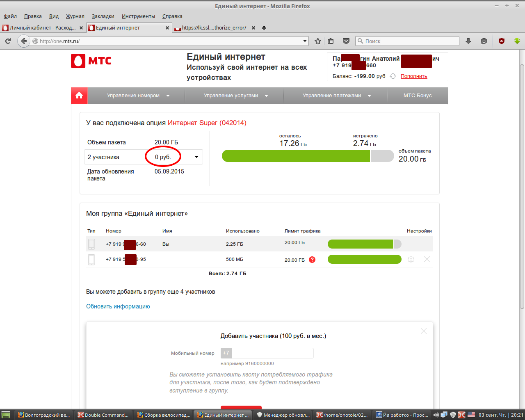525x420 pixels.
Task: Click the address bar showing one.mts.ru
Action: pos(169,41)
